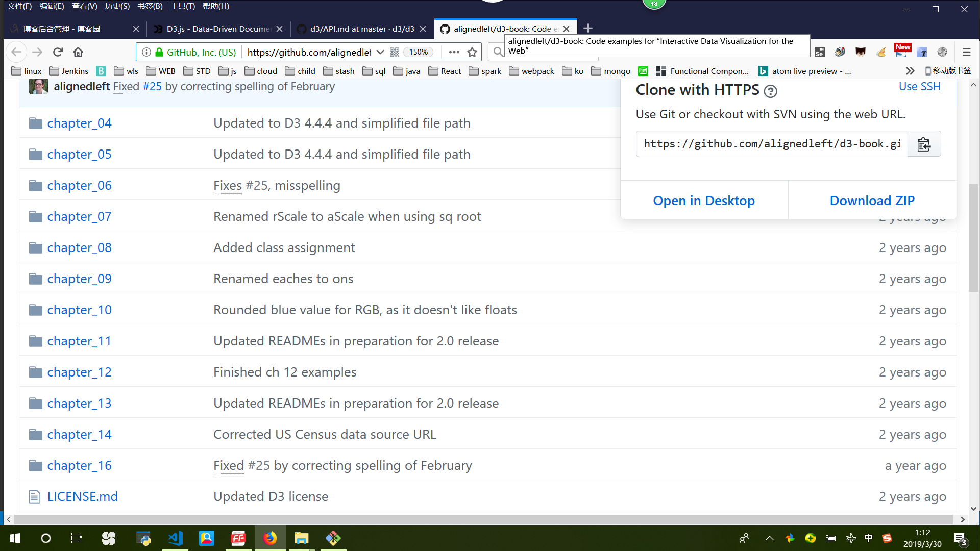
Task: Click the vertical scrollbar thumb
Action: click(x=973, y=237)
